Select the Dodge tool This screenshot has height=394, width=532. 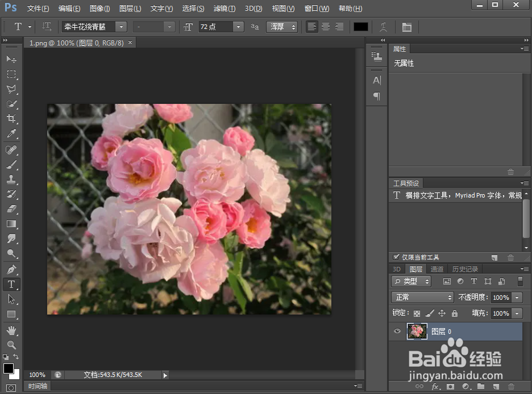click(x=11, y=253)
